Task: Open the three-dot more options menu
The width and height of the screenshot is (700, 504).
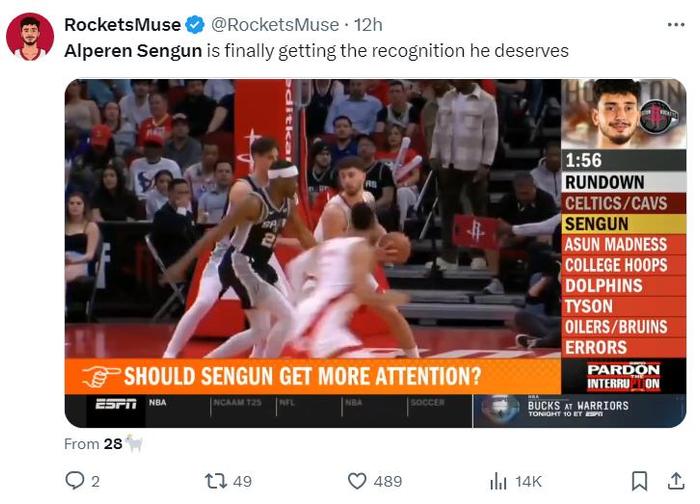Action: coord(676,25)
